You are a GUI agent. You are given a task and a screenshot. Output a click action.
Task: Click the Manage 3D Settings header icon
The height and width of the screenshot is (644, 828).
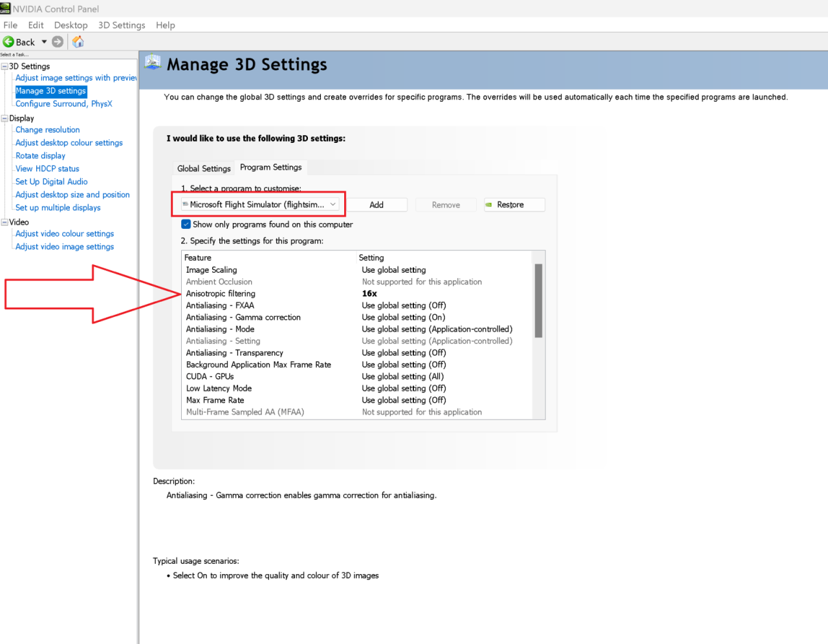[153, 63]
